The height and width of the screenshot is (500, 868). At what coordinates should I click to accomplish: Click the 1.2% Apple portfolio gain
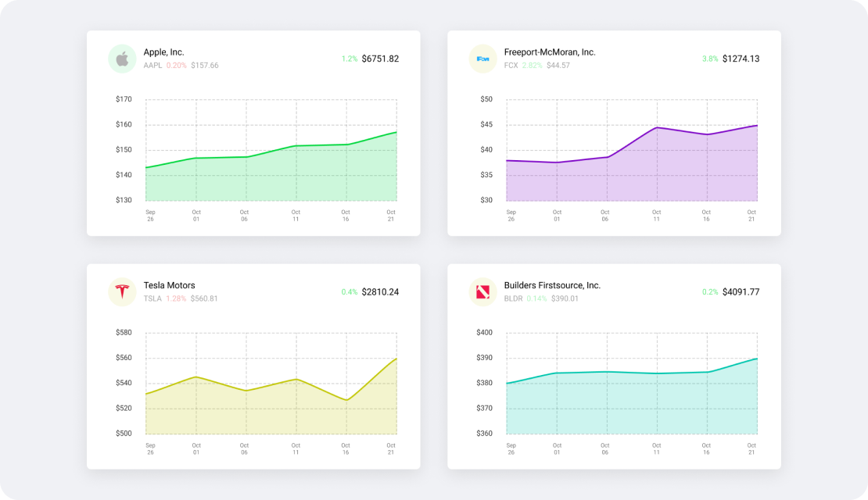point(350,59)
